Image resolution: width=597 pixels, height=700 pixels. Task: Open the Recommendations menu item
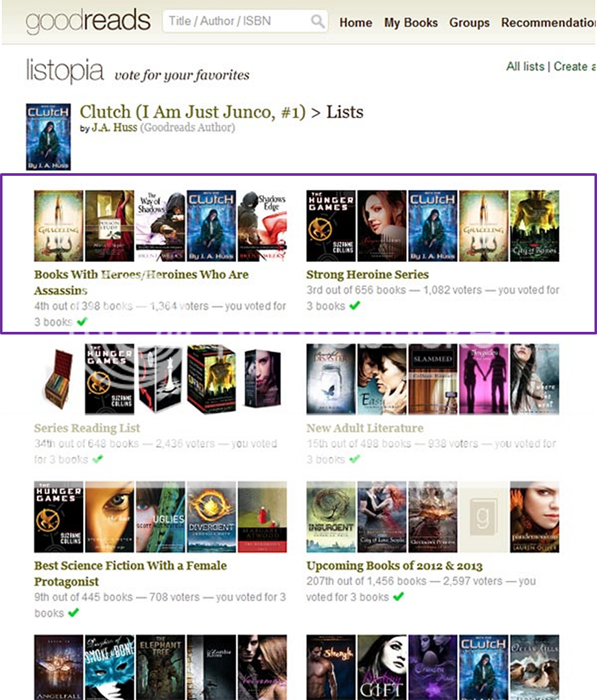pyautogui.click(x=548, y=22)
